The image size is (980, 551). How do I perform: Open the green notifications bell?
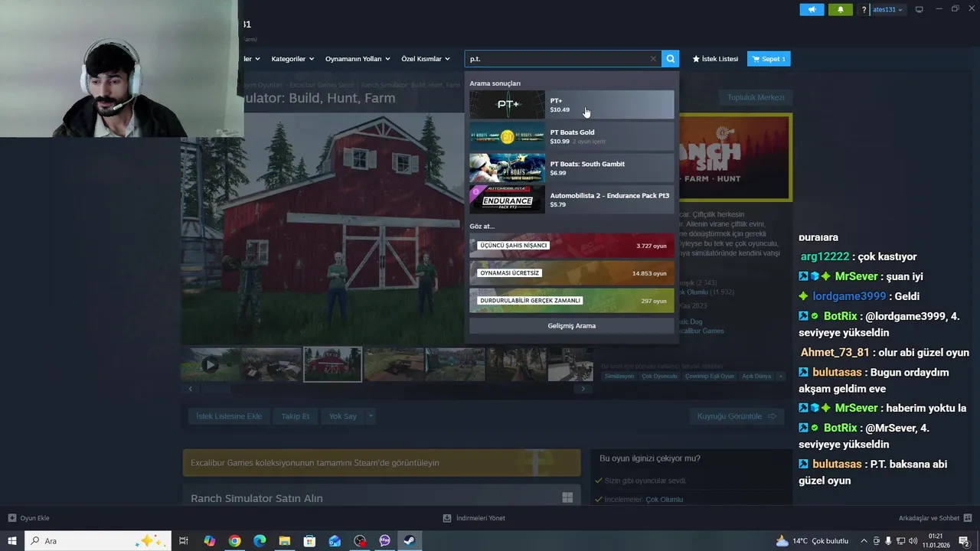[840, 10]
